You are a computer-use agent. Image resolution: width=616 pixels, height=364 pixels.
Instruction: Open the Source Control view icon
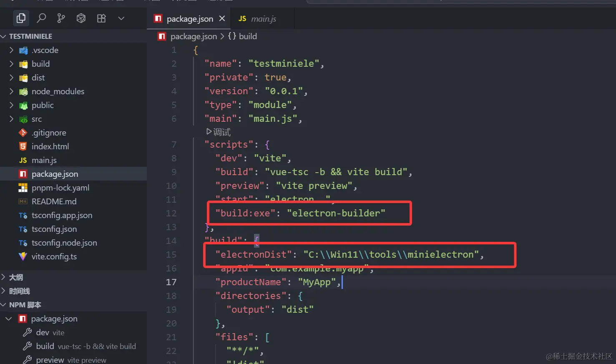coord(61,18)
